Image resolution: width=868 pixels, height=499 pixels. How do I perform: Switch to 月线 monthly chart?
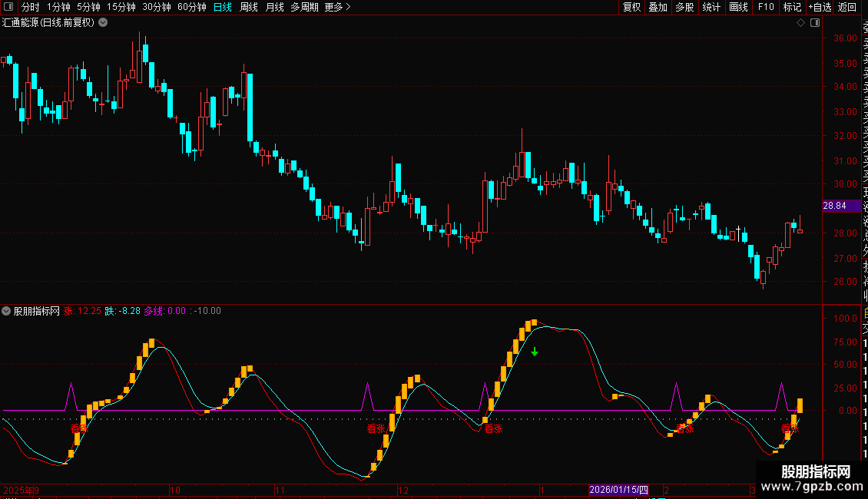274,7
